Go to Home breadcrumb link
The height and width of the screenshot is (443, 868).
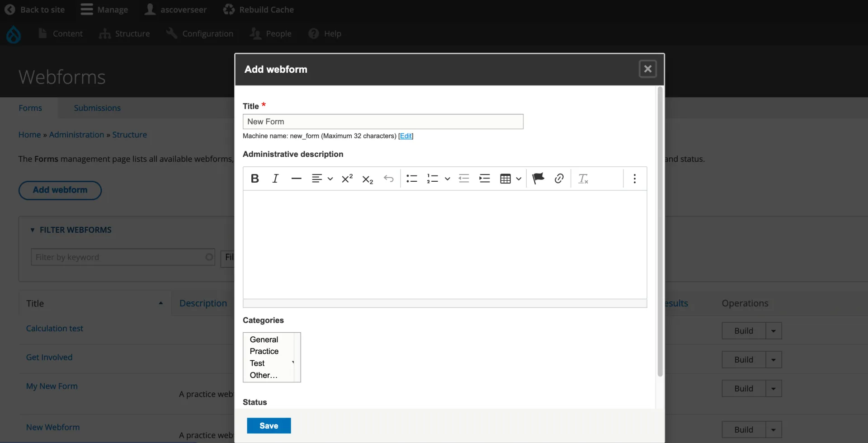[x=29, y=135]
